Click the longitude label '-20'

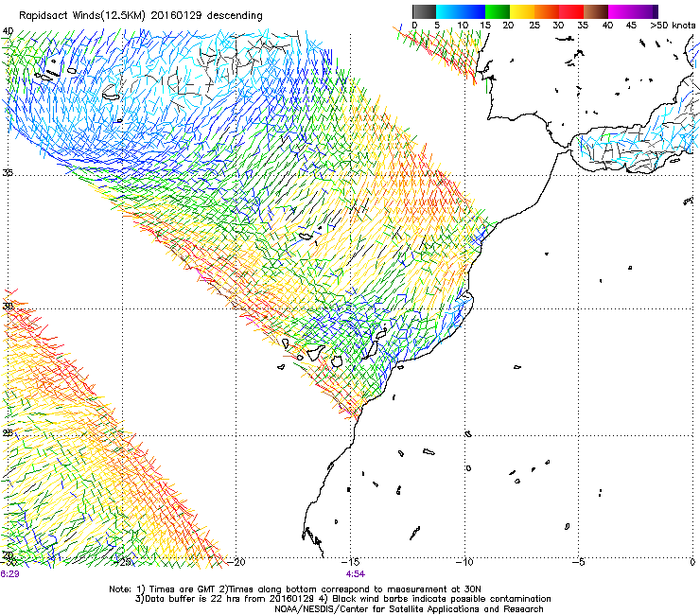236,562
